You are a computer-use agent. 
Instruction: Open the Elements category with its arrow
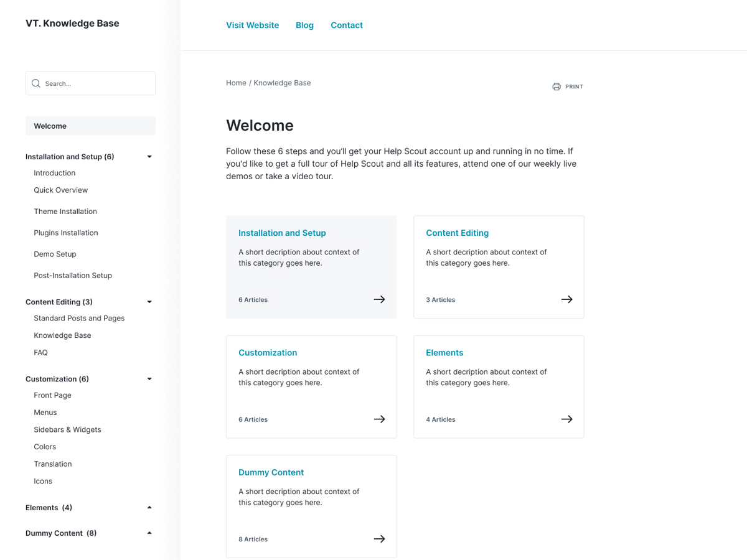click(566, 419)
